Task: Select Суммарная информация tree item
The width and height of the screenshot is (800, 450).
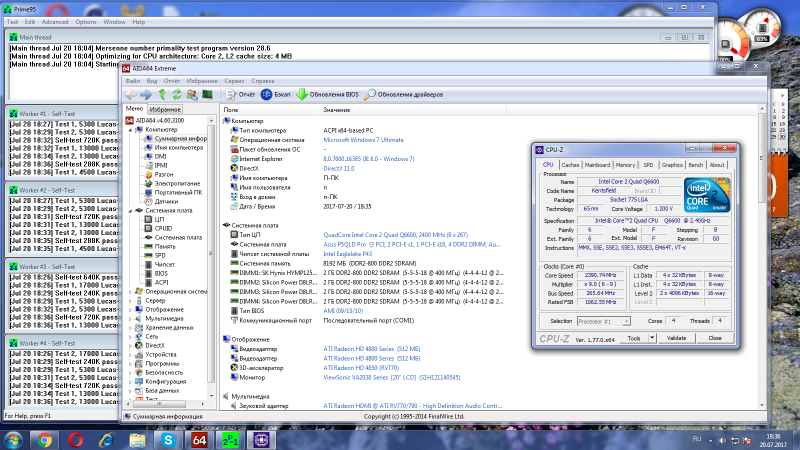Action: tap(176, 138)
